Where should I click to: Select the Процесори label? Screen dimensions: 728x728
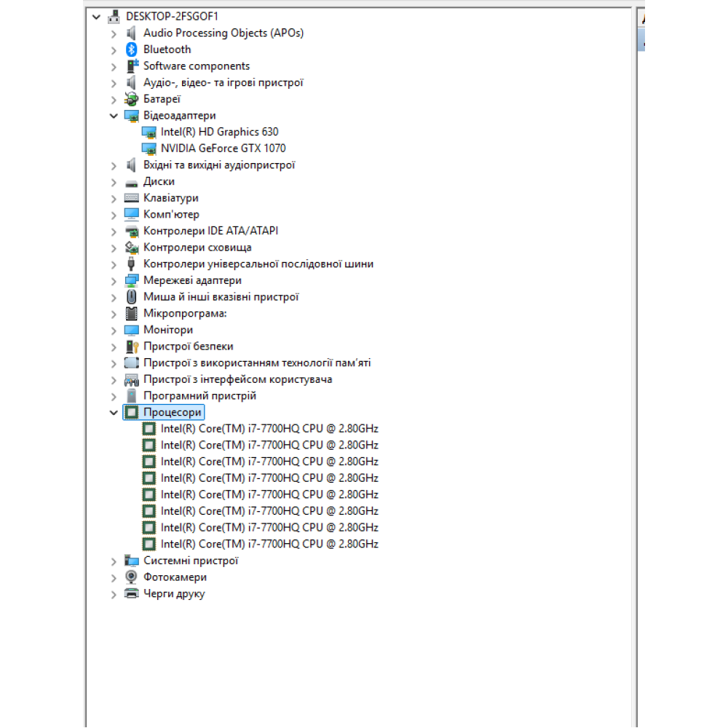click(x=173, y=412)
